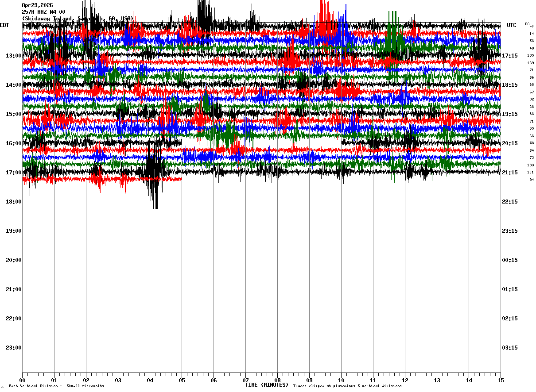Viewport: 536px width, 392px height.
Task: Click the '00:15' UTC time label
Action: tap(510, 260)
